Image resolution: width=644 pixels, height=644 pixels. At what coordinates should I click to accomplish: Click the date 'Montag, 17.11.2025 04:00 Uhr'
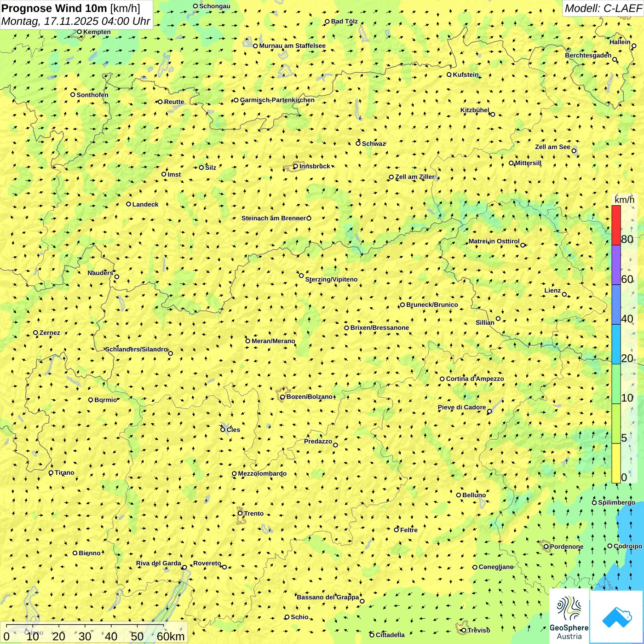pyautogui.click(x=76, y=21)
